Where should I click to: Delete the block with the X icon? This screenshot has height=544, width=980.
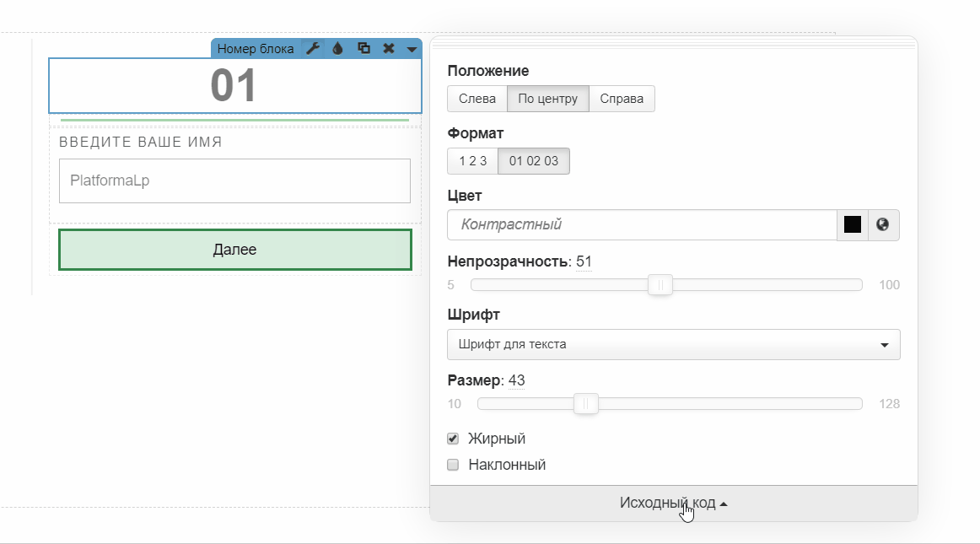pos(389,49)
